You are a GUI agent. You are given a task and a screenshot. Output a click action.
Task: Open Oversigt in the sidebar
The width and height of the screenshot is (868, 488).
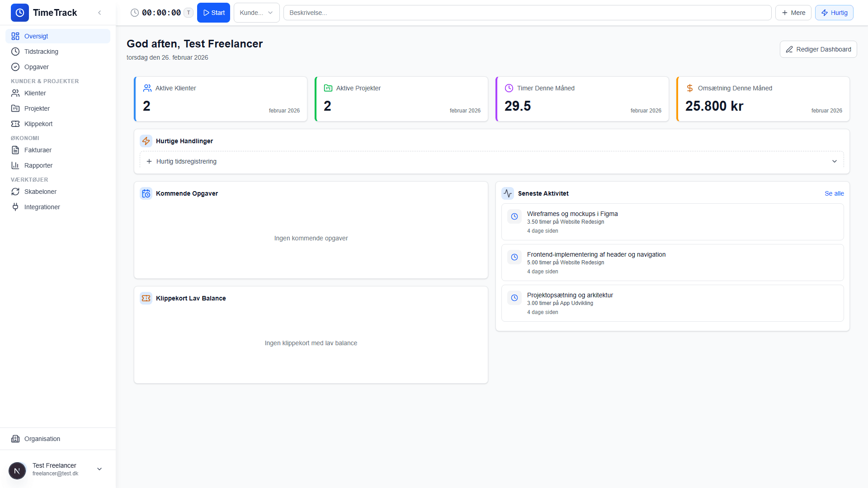click(x=58, y=36)
